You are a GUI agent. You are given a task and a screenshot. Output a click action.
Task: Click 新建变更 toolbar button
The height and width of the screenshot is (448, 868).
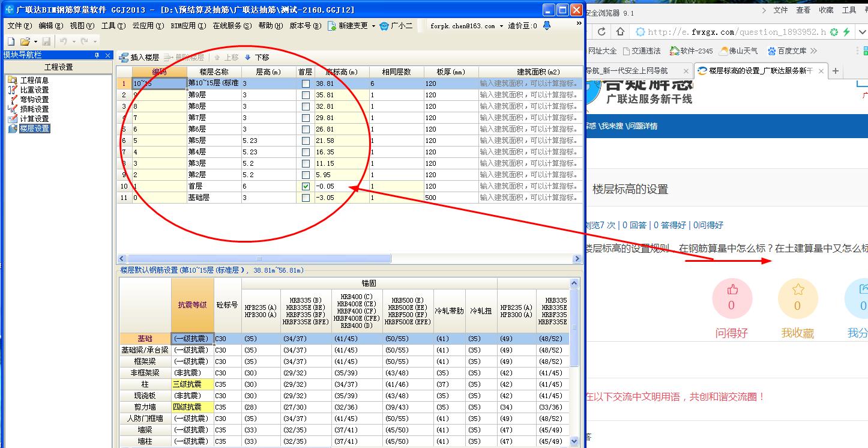(x=348, y=26)
